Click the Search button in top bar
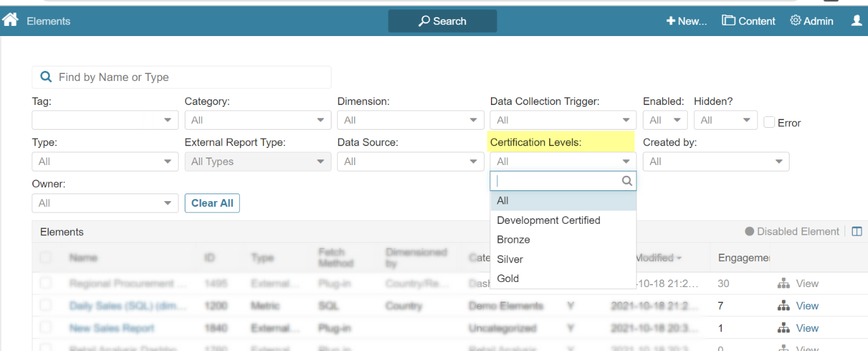Image resolution: width=868 pixels, height=351 pixels. point(442,21)
